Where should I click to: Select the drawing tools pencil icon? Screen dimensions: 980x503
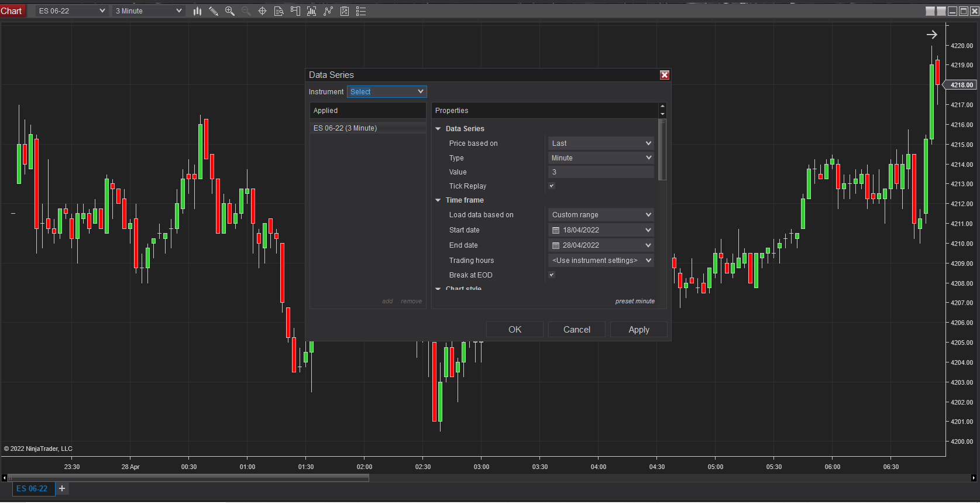(214, 11)
